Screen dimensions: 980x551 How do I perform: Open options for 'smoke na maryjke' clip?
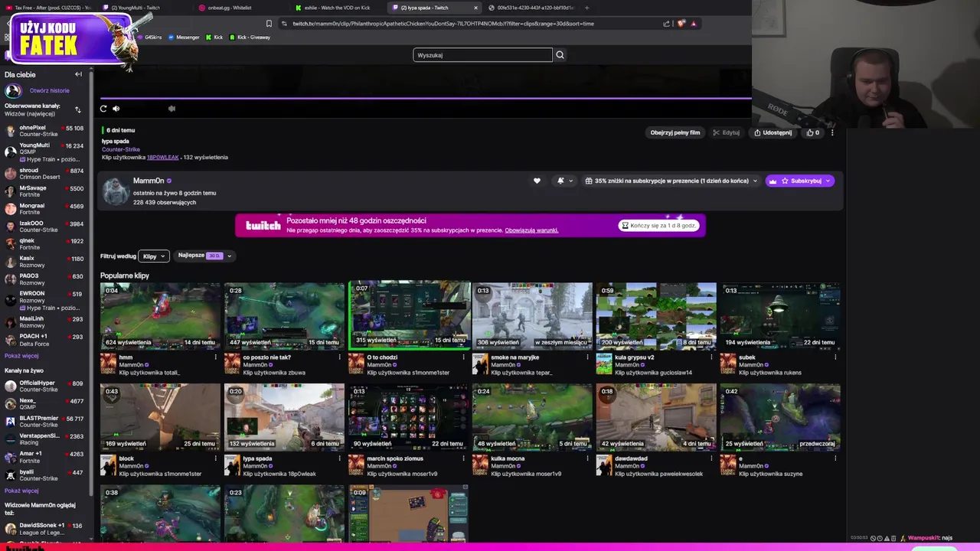click(587, 357)
